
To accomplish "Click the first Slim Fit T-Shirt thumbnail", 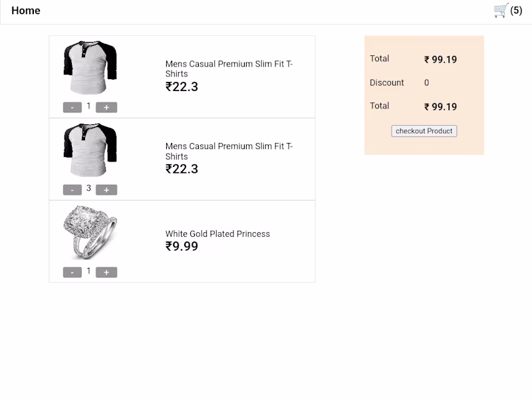I will 90,69.
